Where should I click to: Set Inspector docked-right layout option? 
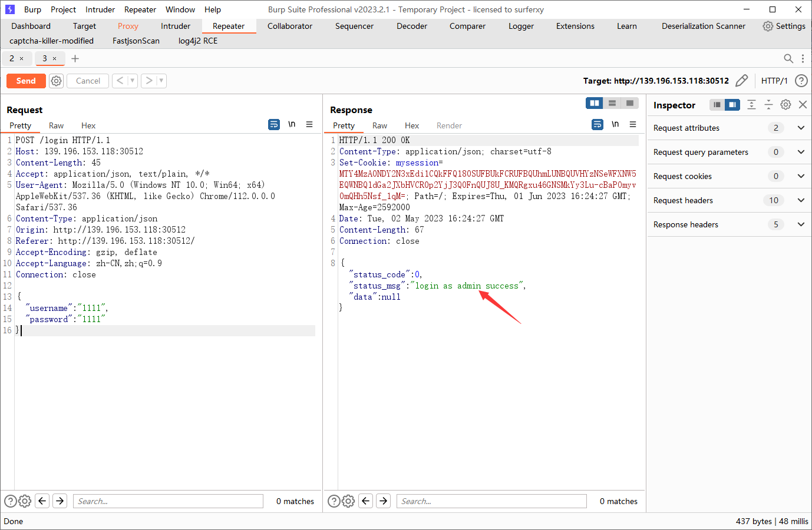pyautogui.click(x=732, y=105)
